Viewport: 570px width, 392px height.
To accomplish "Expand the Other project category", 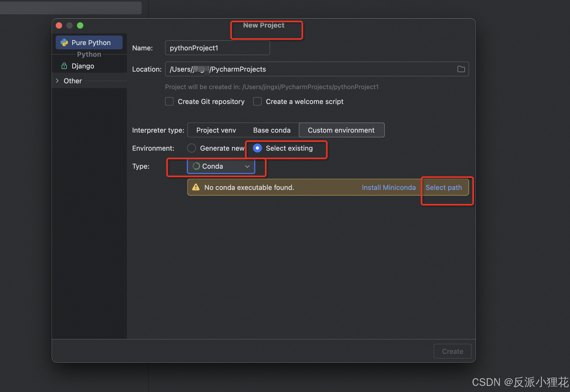I will tap(57, 81).
